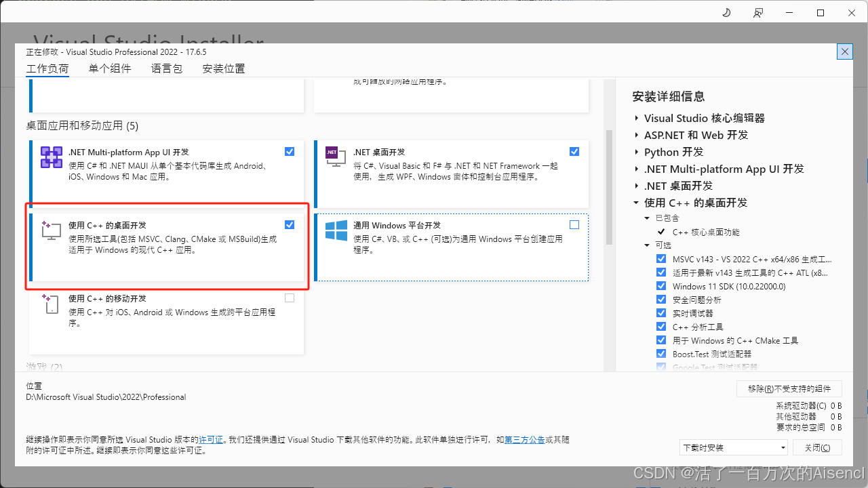Click the C++ 核心桌面功能 included item
Screen dimensions: 868x488
point(706,232)
